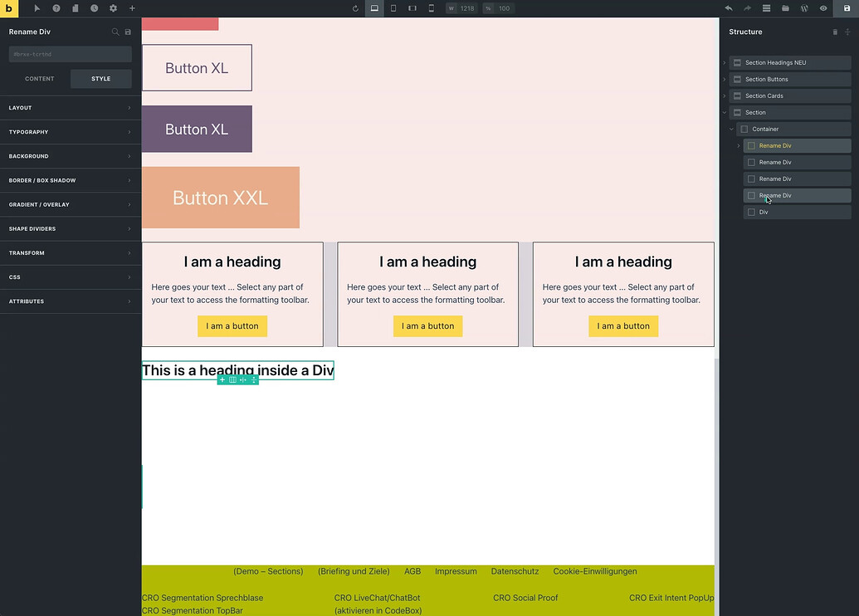Save the page with the save icon
This screenshot has width=859, height=616.
847,8
